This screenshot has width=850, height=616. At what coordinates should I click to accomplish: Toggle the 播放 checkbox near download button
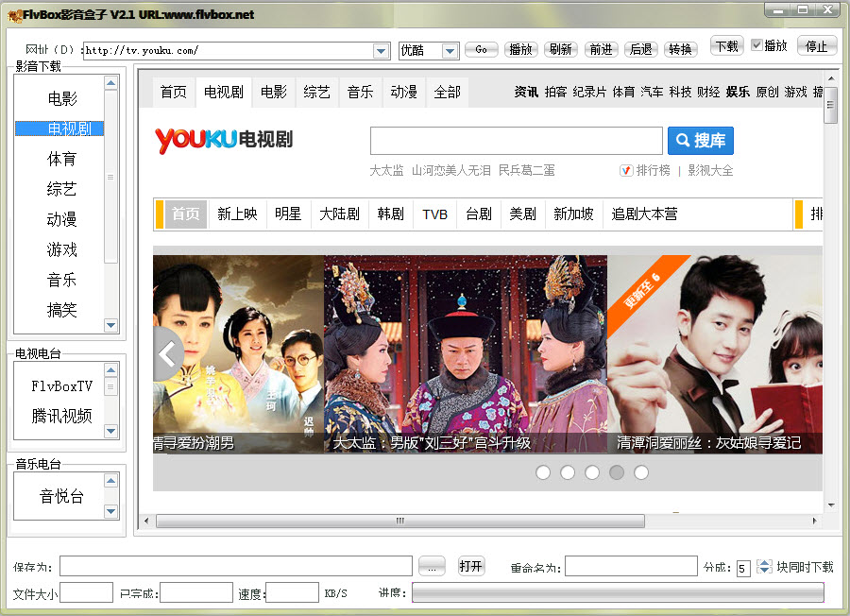pyautogui.click(x=756, y=45)
